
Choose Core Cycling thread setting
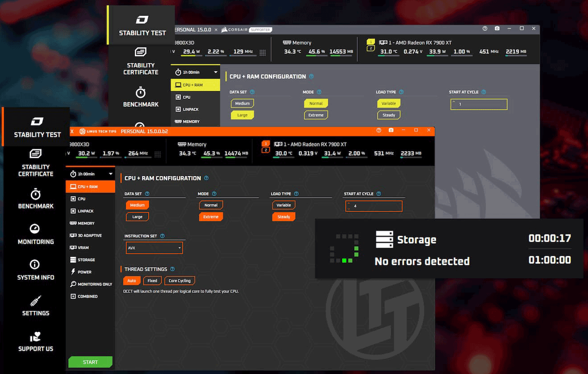coord(180,281)
